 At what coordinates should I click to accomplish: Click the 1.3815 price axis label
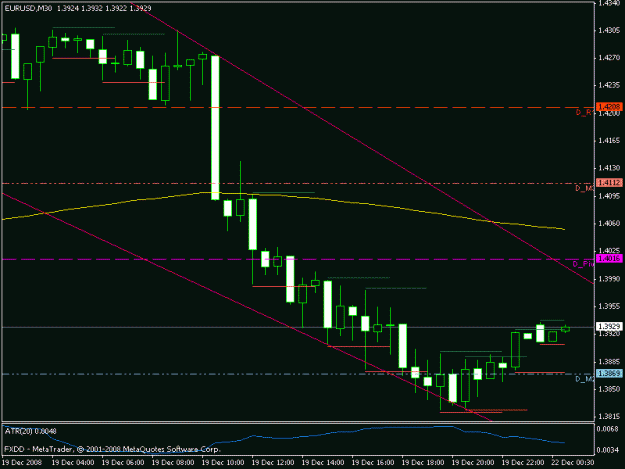609,416
